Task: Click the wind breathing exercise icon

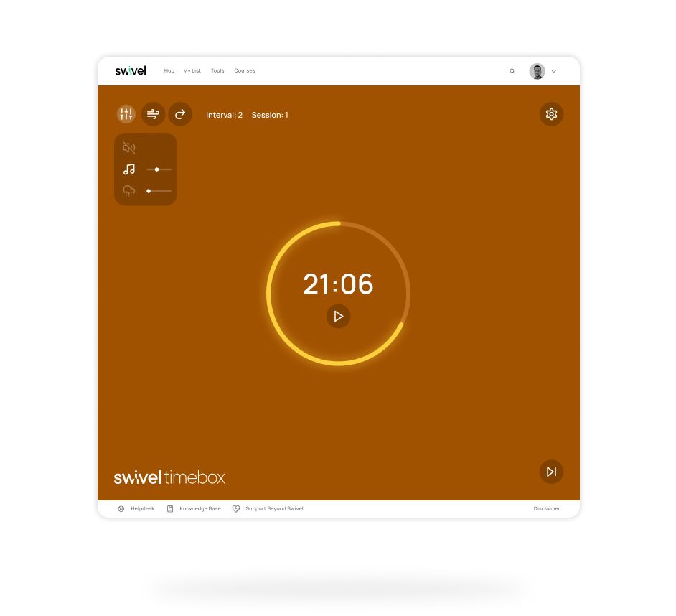Action: click(153, 114)
